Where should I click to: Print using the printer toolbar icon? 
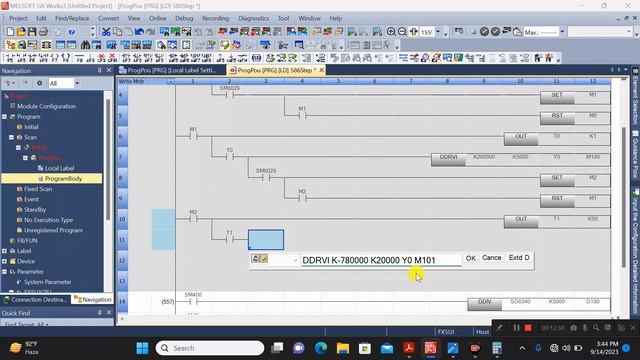pyautogui.click(x=43, y=31)
